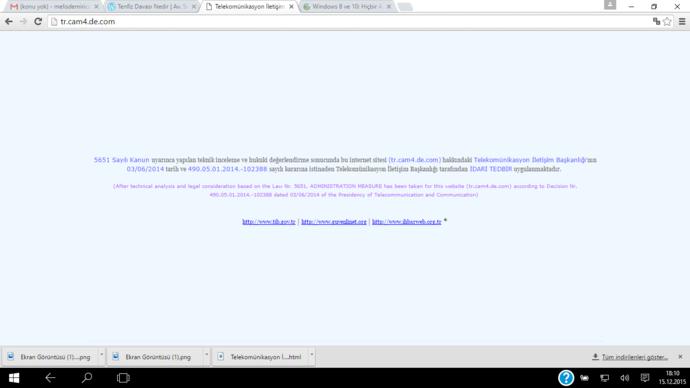Image resolution: width=690 pixels, height=388 pixels.
Task: Close the Gmail (konu yok) tab
Action: click(96, 7)
